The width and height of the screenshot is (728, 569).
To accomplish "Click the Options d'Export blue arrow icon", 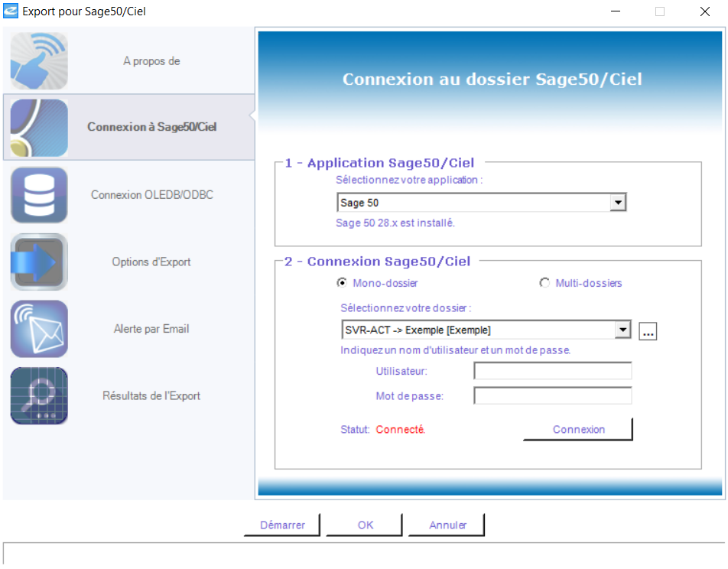I will click(39, 262).
